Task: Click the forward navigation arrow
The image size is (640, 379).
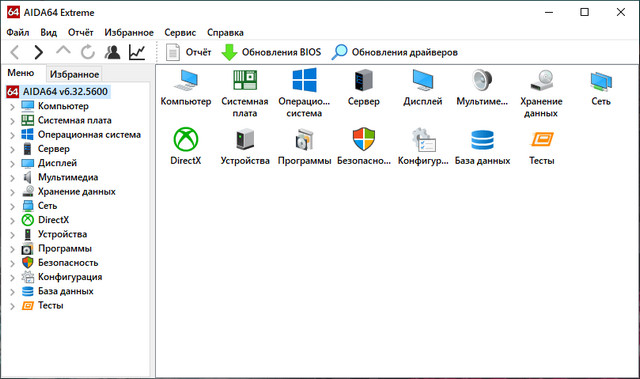Action: [39, 52]
